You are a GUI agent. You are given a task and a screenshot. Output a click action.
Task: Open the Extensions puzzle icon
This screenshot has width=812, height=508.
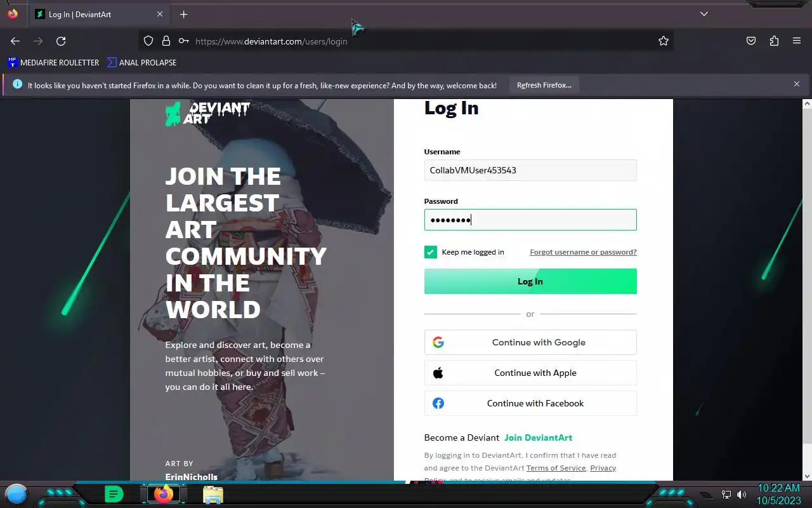coord(774,41)
